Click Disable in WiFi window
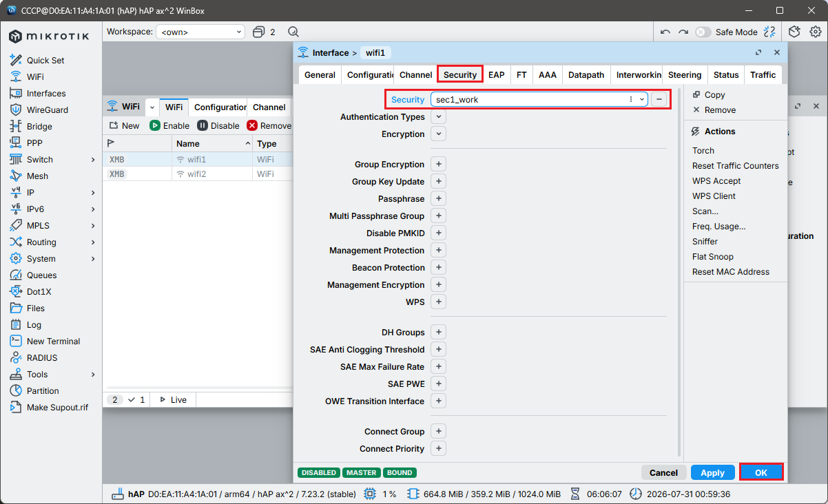 [218, 125]
